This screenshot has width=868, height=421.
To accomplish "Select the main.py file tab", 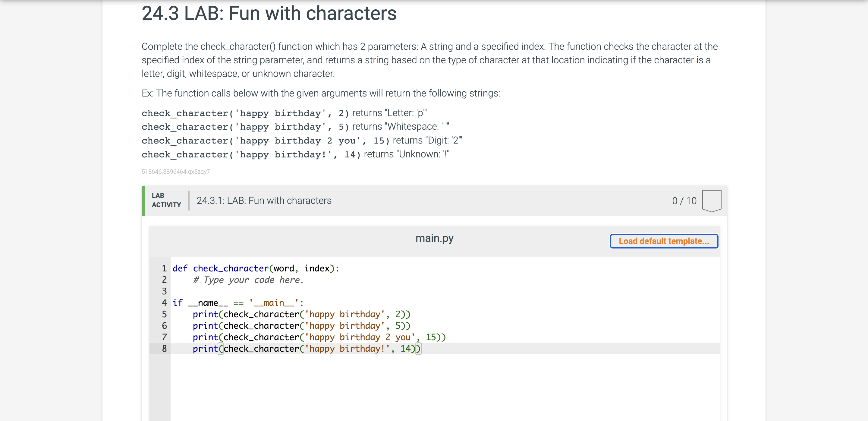I will coord(434,238).
